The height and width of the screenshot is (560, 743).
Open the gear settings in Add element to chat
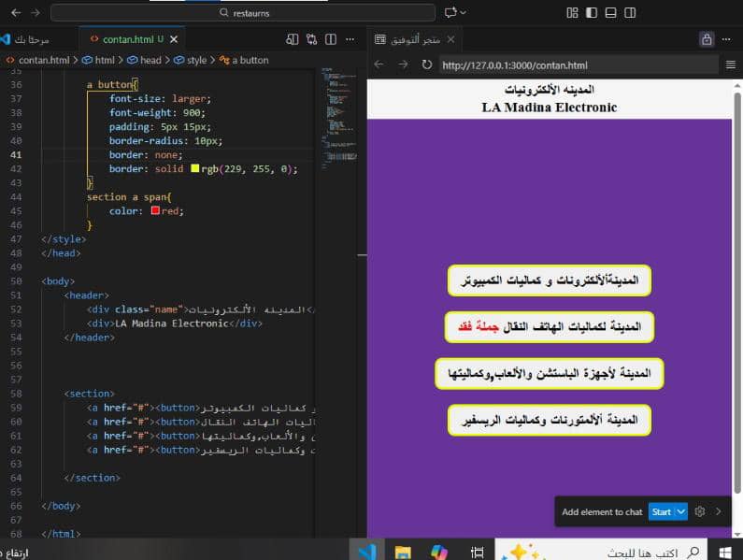[700, 511]
